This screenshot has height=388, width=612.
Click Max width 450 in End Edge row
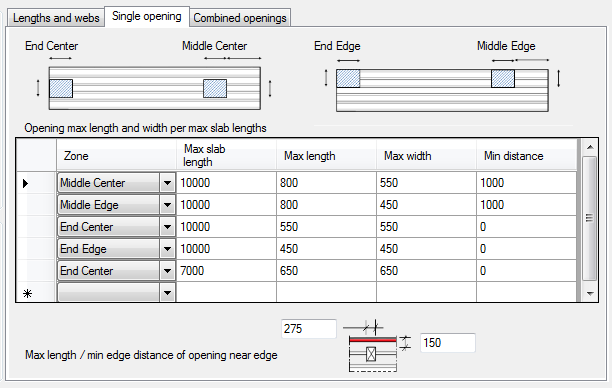(426, 249)
